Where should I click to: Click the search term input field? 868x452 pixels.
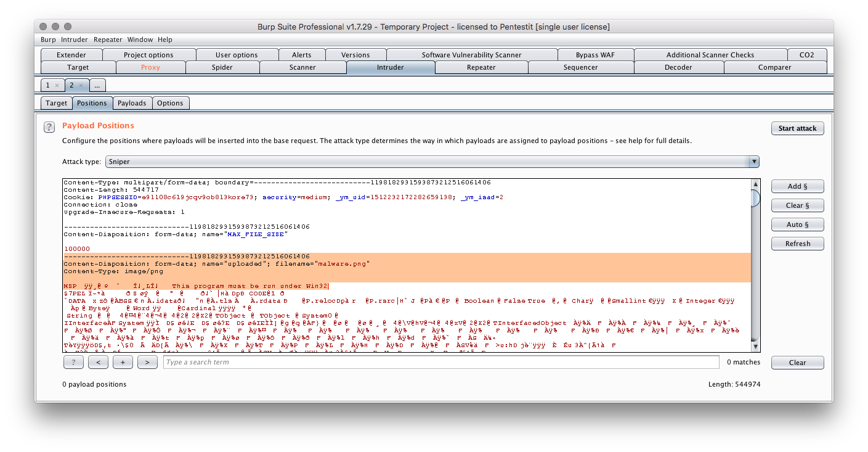(x=441, y=363)
